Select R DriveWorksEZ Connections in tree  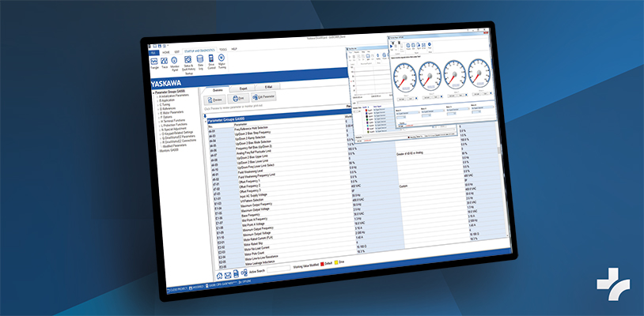(180, 141)
